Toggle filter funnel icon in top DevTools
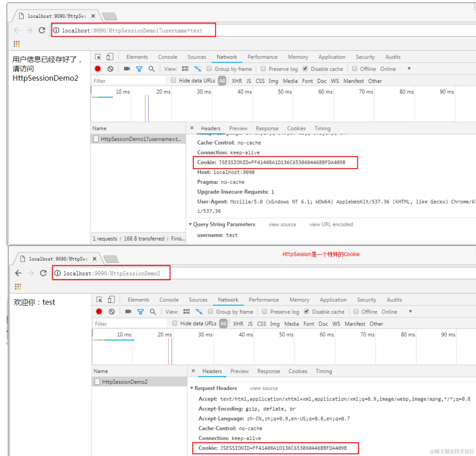The image size is (476, 456). pyautogui.click(x=139, y=69)
